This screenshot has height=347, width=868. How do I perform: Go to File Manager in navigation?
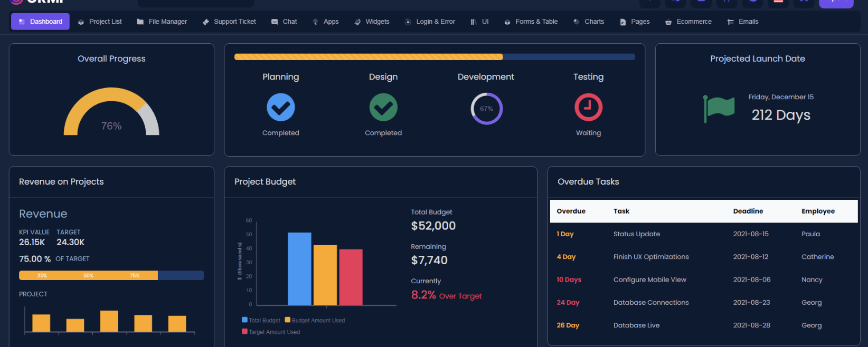click(162, 22)
